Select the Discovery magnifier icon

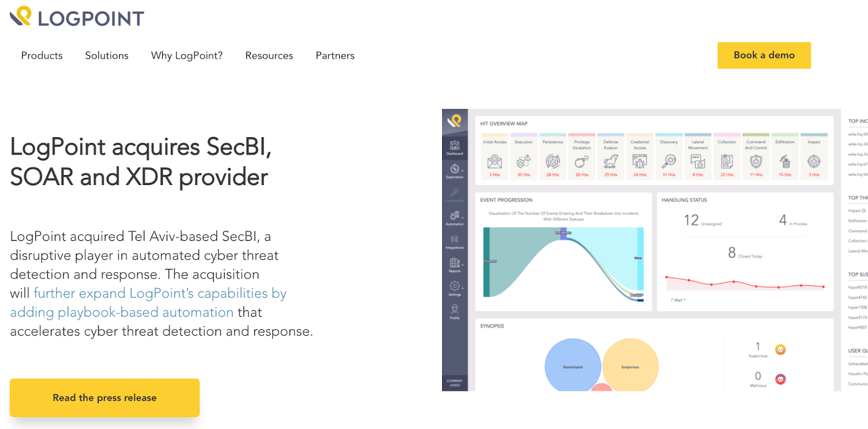click(669, 162)
